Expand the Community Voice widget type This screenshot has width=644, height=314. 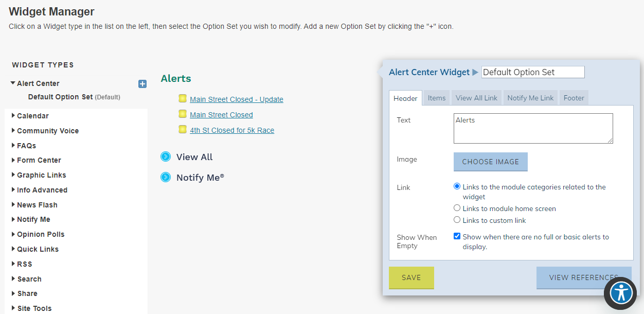click(13, 131)
